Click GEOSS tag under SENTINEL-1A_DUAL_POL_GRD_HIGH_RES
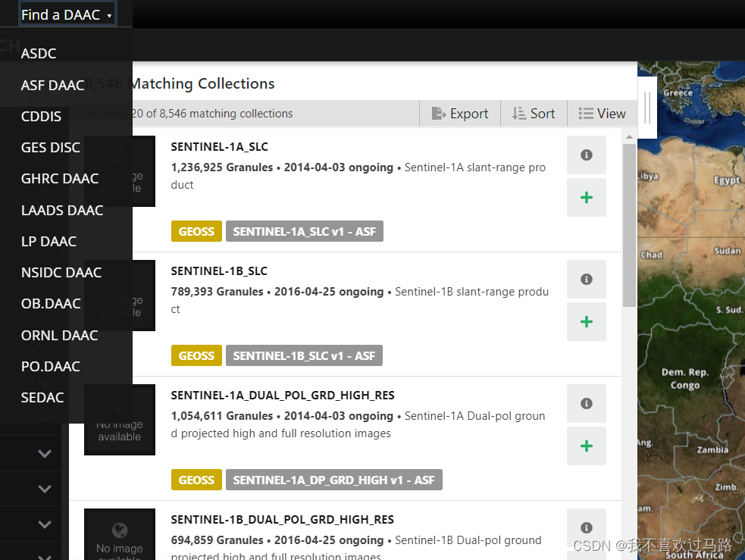 [196, 480]
